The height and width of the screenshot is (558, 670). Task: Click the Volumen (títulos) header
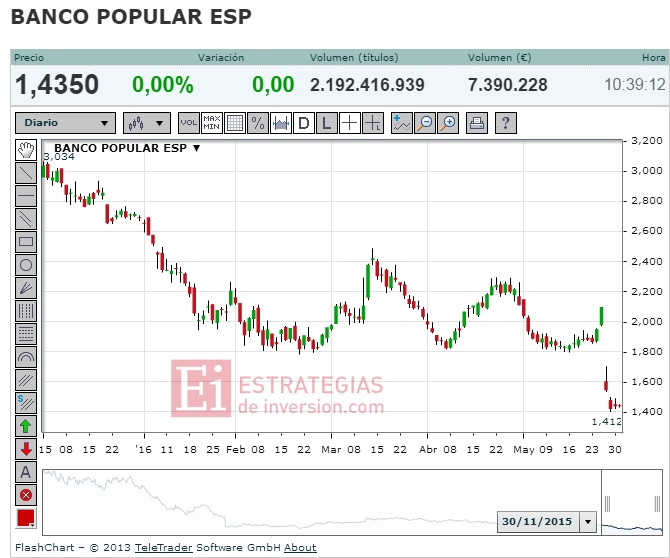click(x=354, y=58)
